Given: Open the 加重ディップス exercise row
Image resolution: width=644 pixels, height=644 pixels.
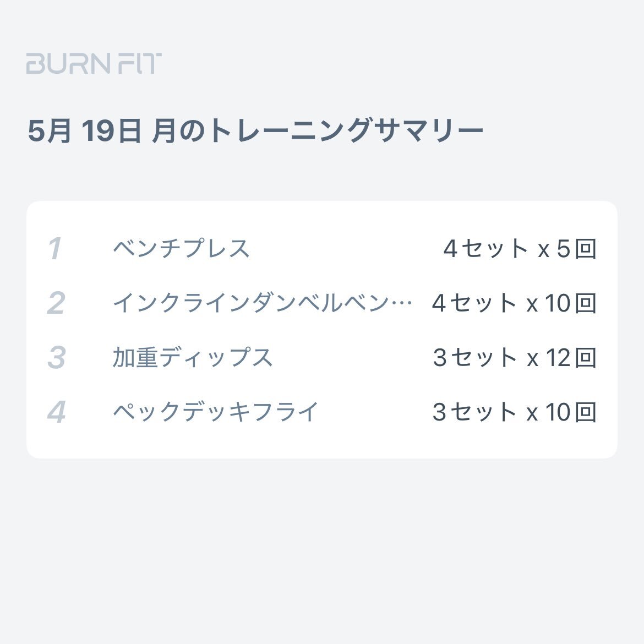Looking at the screenshot, I should pos(322,357).
